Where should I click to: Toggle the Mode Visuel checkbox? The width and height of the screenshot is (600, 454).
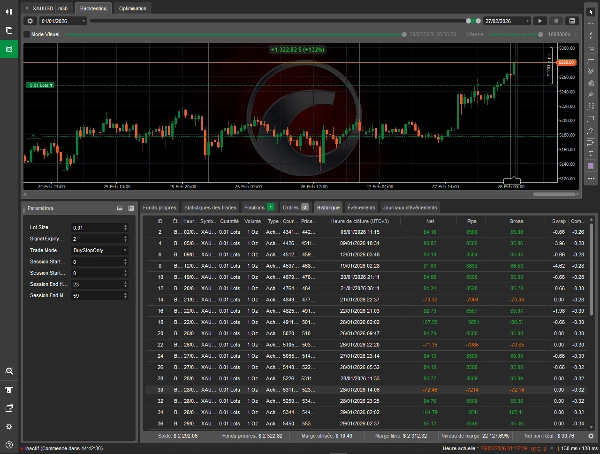coord(27,34)
